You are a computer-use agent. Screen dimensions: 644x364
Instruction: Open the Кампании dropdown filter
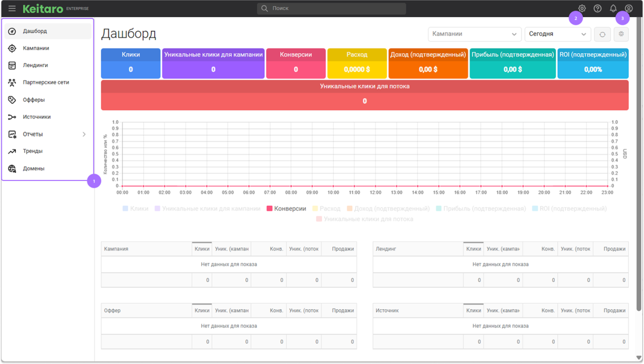tap(475, 34)
